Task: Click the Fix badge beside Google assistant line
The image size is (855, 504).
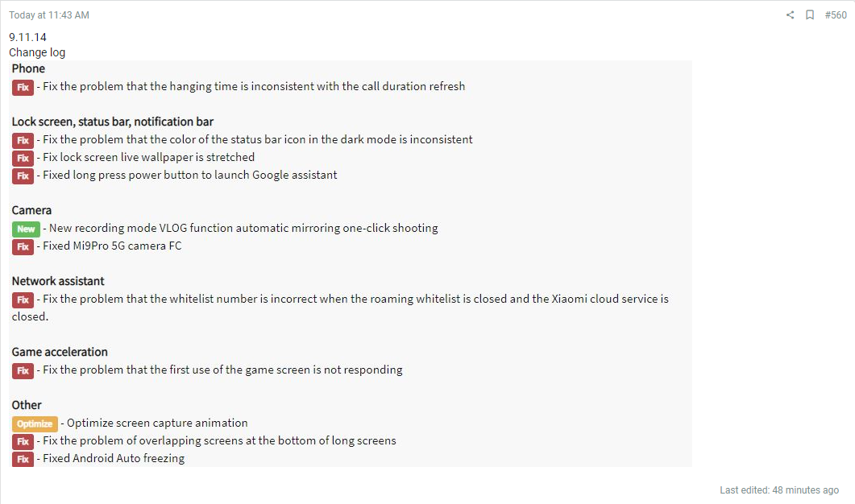Action: click(x=23, y=176)
